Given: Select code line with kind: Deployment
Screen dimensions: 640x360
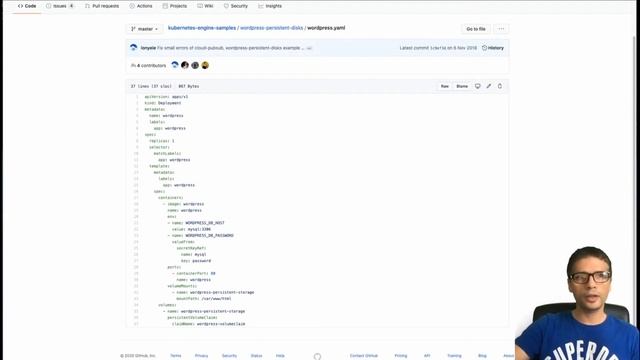Looking at the screenshot, I should 163,103.
